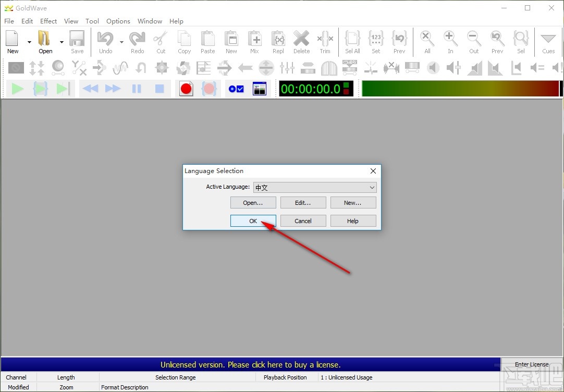Click the Copy toolbar icon
This screenshot has height=392, width=564.
coord(184,38)
